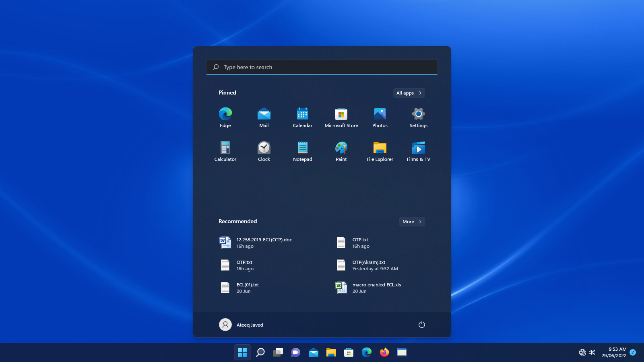Show More recommended files
Viewport: 644px width, 362px height.
[412, 222]
